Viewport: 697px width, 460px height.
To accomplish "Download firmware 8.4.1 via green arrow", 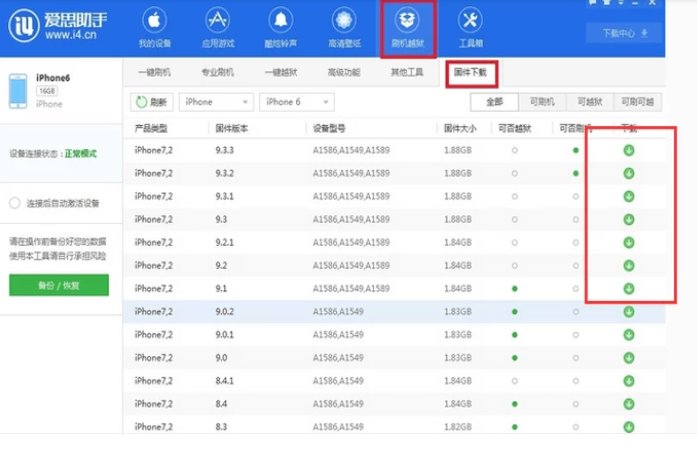I will (x=629, y=381).
